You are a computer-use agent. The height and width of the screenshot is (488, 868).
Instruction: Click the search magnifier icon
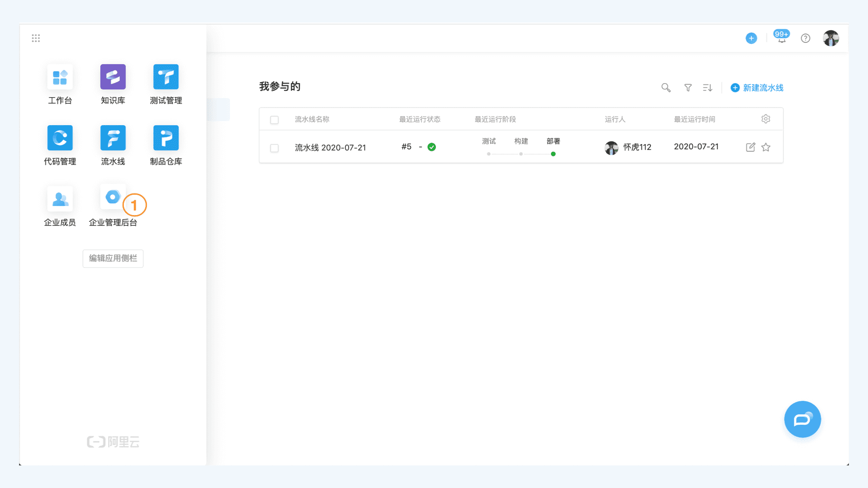(x=665, y=88)
